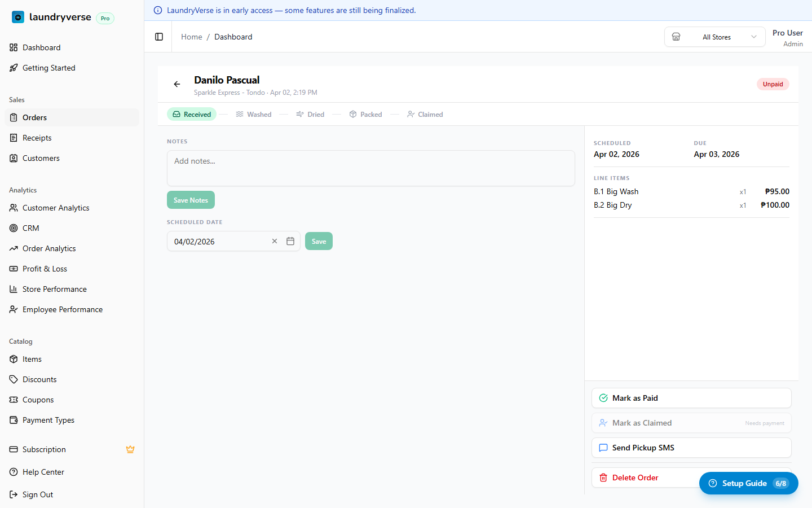This screenshot has width=812, height=508.
Task: Set order status to Dried
Action: (x=311, y=114)
